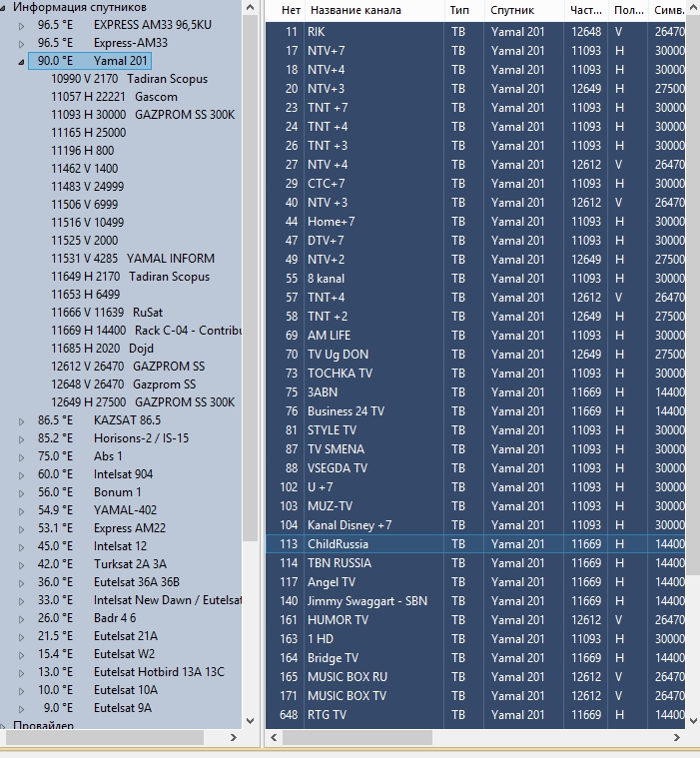Screen dimensions: 700x758
Task: Expand the Express-AM33 tree node
Action: [22, 43]
